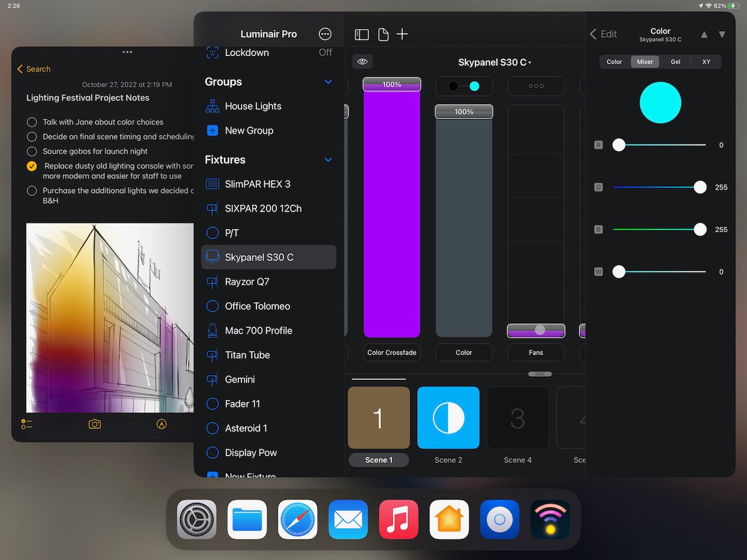This screenshot has height=560, width=747.
Task: Check 'Purchase the additional lights' item
Action: click(x=32, y=191)
